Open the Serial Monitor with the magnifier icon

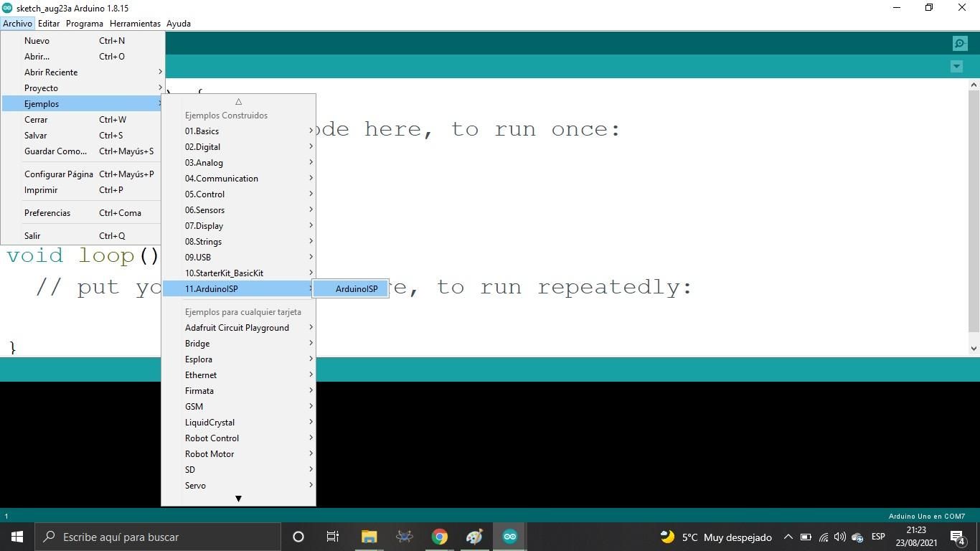959,43
